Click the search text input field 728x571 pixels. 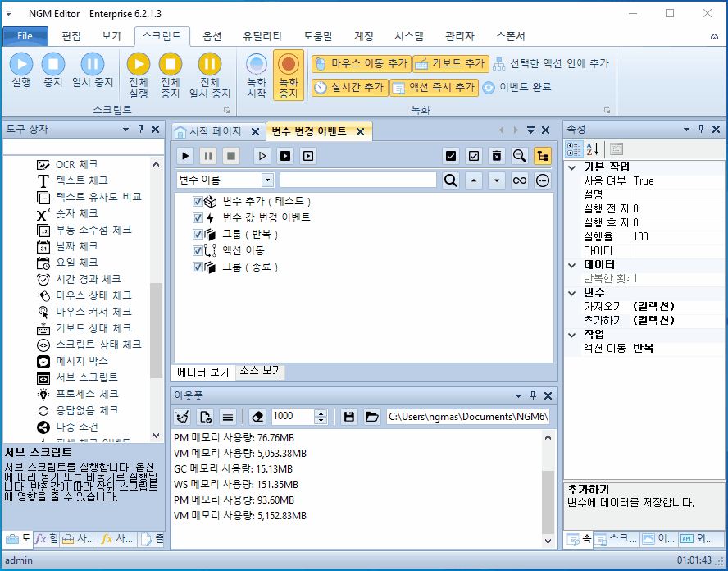tap(358, 180)
